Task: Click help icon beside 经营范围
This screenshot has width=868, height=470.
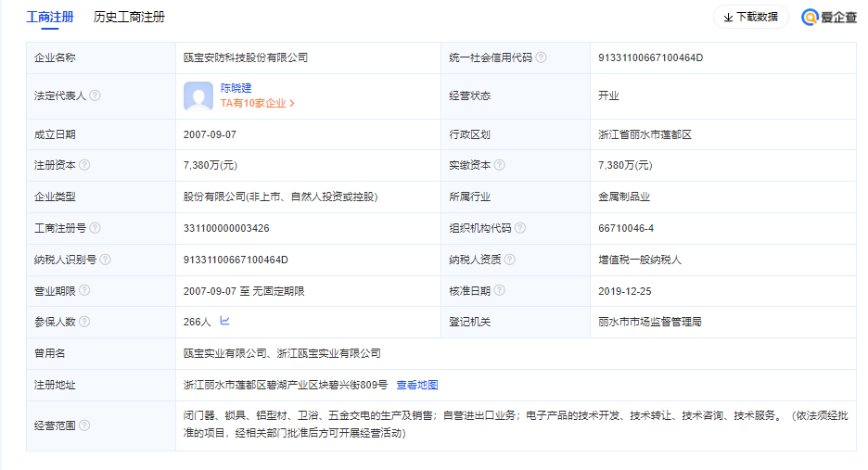Action: (x=84, y=426)
